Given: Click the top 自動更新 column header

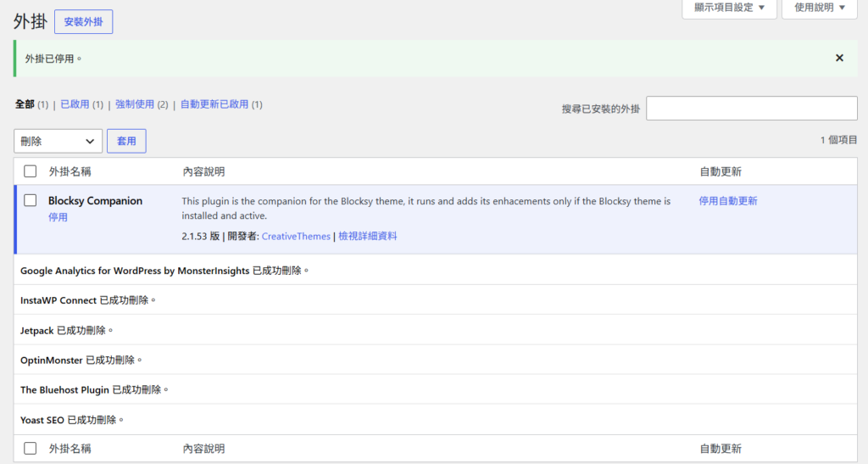Looking at the screenshot, I should (x=721, y=171).
